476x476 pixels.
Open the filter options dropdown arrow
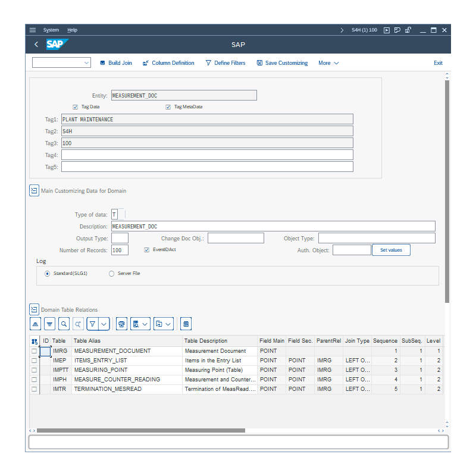[x=104, y=324]
